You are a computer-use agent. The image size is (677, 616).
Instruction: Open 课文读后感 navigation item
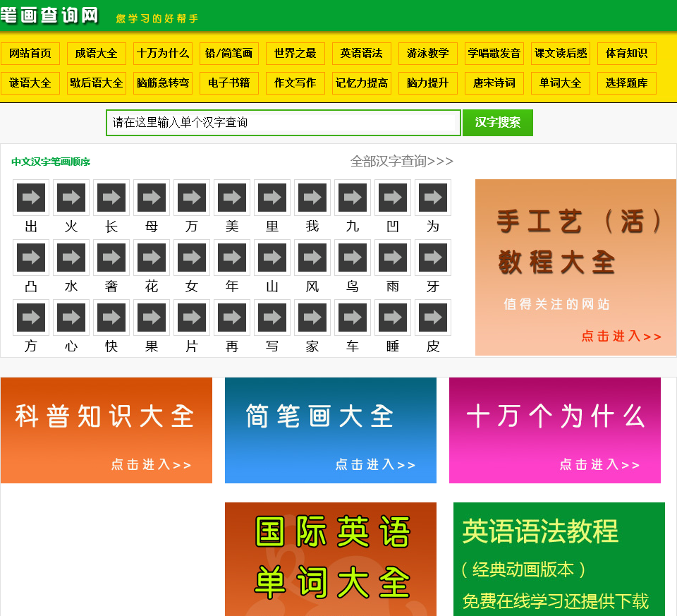561,54
